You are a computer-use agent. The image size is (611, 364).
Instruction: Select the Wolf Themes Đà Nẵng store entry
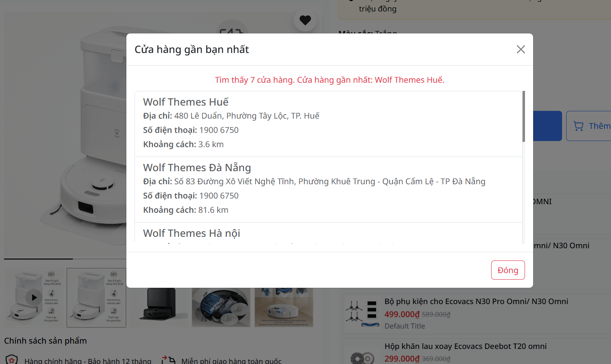329,190
